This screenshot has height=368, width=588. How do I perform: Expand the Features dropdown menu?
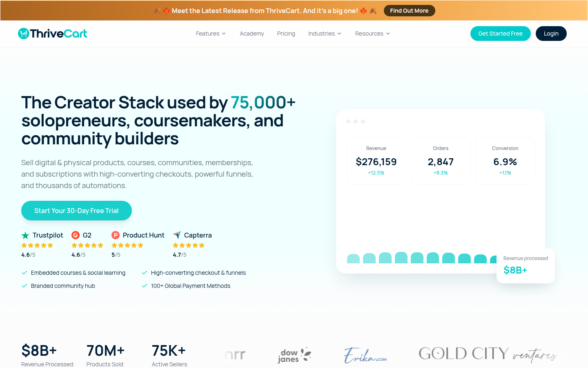click(x=211, y=34)
